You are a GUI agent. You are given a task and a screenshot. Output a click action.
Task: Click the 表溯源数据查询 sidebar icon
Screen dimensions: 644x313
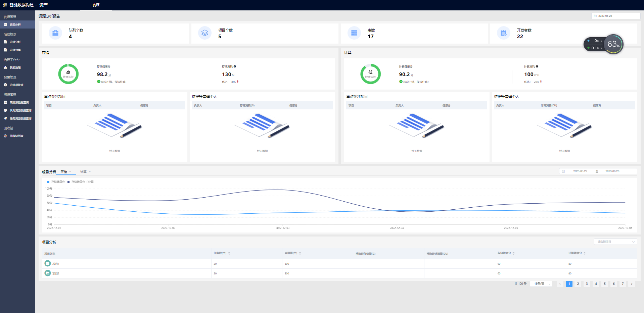coord(5,102)
